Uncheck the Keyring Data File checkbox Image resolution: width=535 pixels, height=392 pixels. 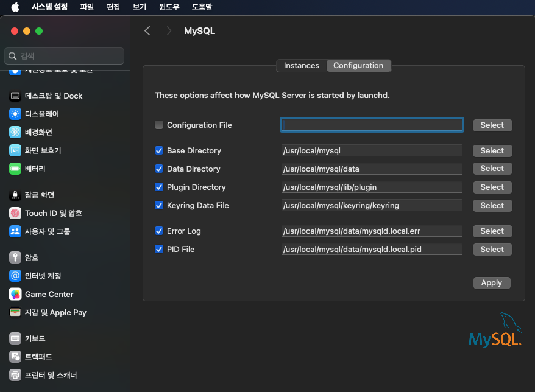pyautogui.click(x=159, y=205)
